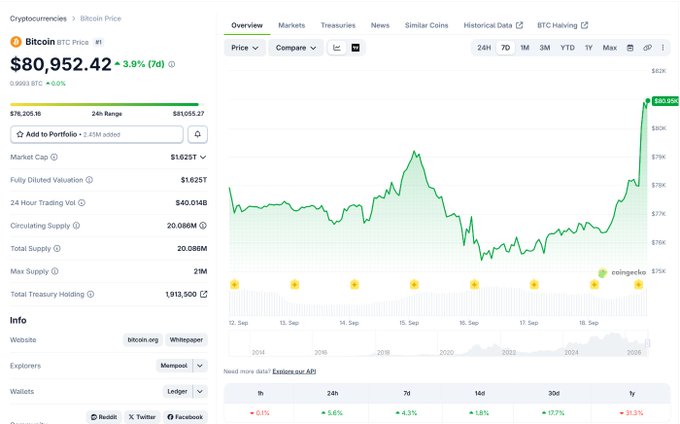Click news marker above 13. Sep
Viewport: 680px width, 424px height.
point(294,284)
